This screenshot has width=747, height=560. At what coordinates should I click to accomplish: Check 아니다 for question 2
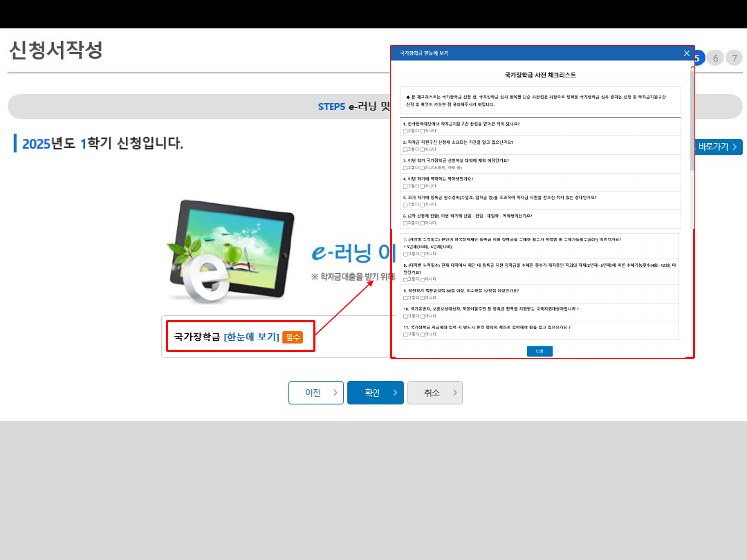point(423,149)
